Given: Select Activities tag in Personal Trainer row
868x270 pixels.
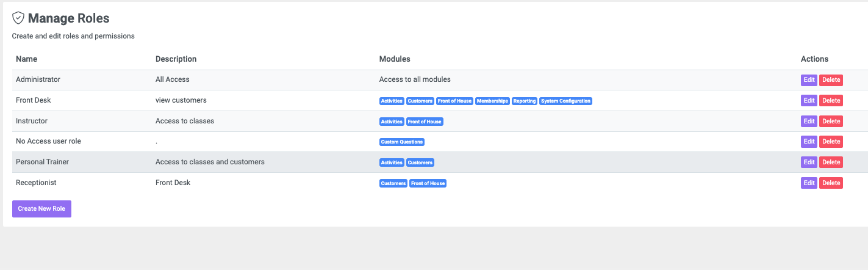Looking at the screenshot, I should pyautogui.click(x=392, y=162).
